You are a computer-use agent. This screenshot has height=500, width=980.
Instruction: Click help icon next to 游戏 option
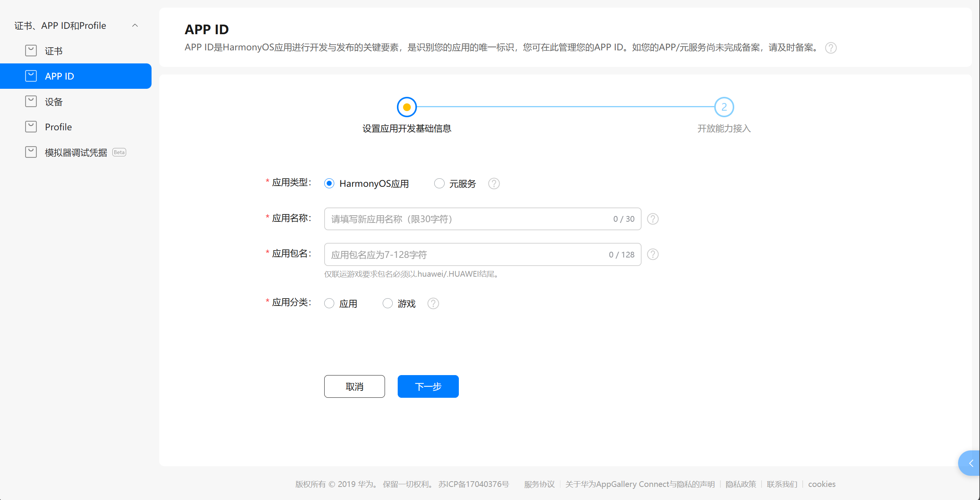pyautogui.click(x=433, y=304)
